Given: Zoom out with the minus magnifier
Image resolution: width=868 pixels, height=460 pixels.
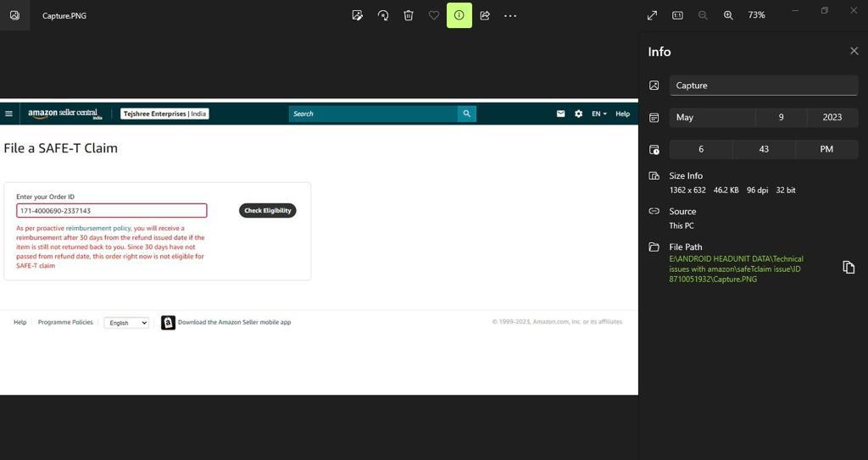Looking at the screenshot, I should click(x=703, y=15).
